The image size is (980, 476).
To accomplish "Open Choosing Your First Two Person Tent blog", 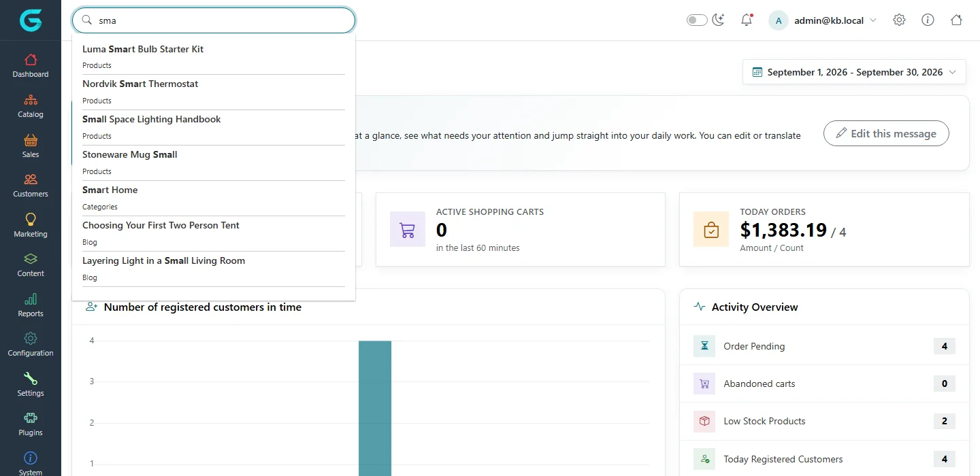I will pyautogui.click(x=214, y=234).
